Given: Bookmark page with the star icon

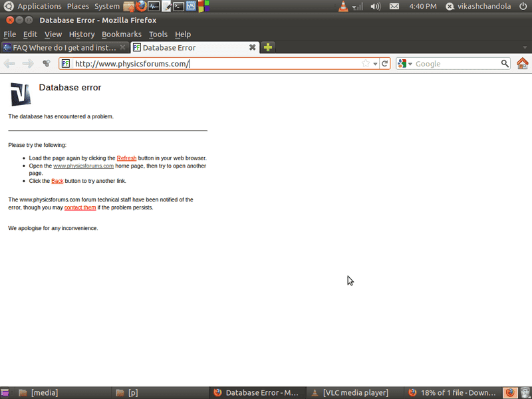Looking at the screenshot, I should click(365, 63).
